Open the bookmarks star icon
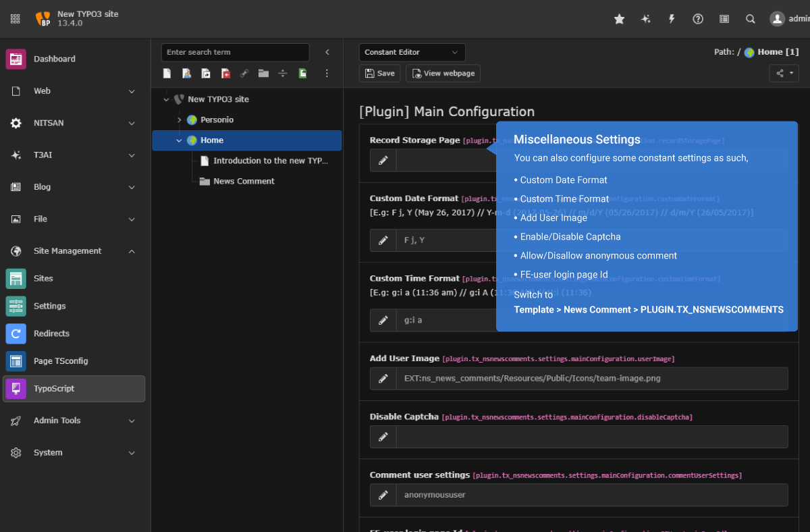This screenshot has width=810, height=532. (x=619, y=19)
